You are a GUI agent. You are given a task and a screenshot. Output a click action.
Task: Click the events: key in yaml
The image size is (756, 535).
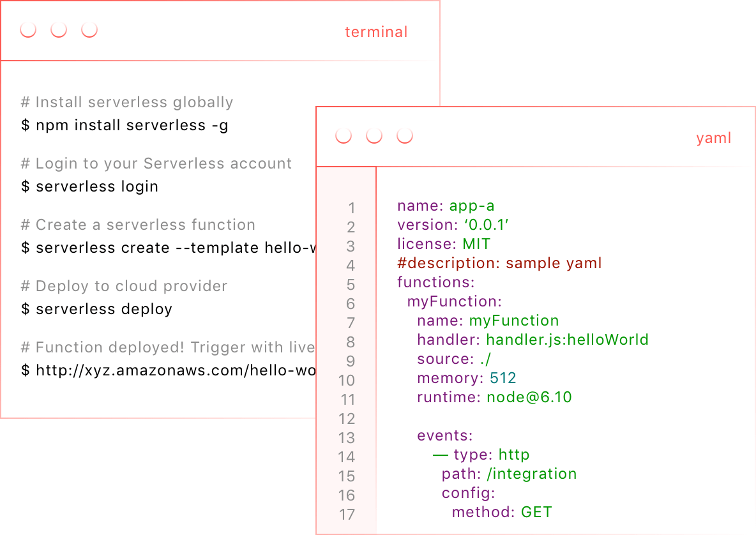point(445,435)
